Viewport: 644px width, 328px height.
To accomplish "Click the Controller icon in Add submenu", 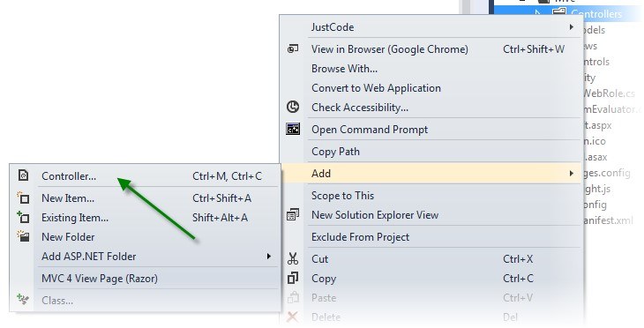I will point(24,175).
